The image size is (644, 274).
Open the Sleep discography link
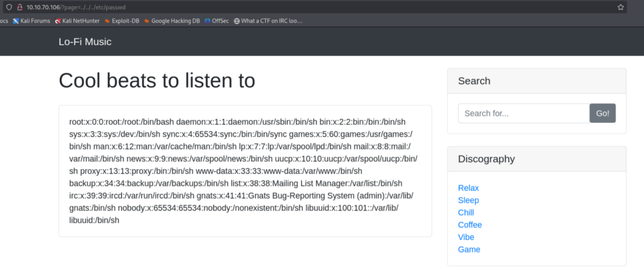pyautogui.click(x=469, y=200)
